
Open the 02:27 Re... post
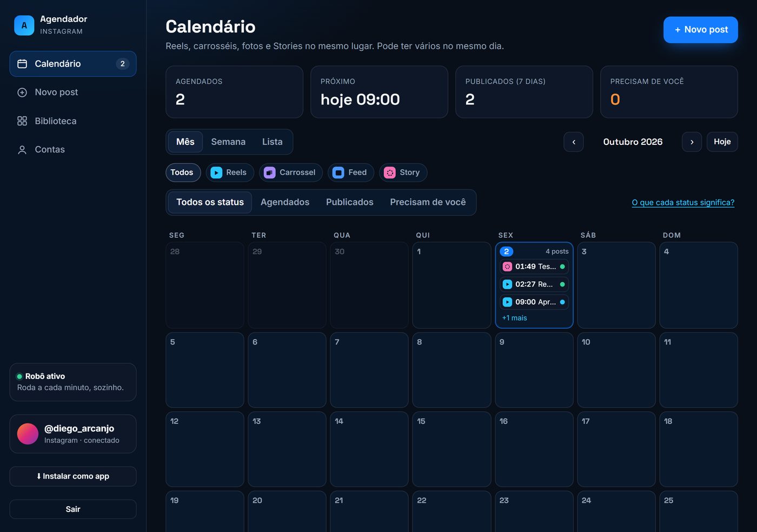click(x=534, y=284)
